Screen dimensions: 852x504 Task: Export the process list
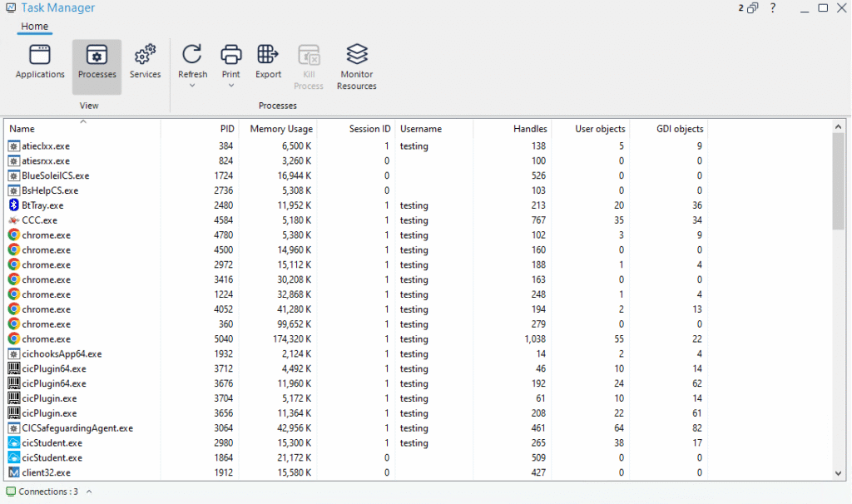269,62
